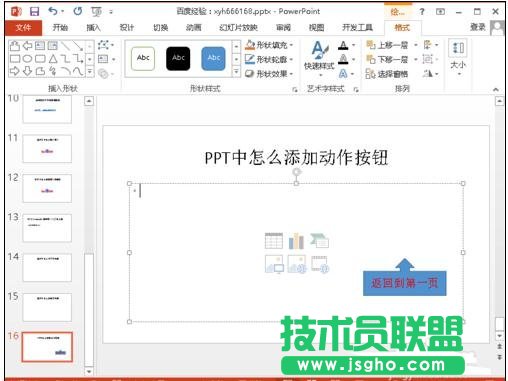508x381 pixels.
Task: Click Online Pictures icon in the placeholder
Action: pyautogui.click(x=297, y=264)
